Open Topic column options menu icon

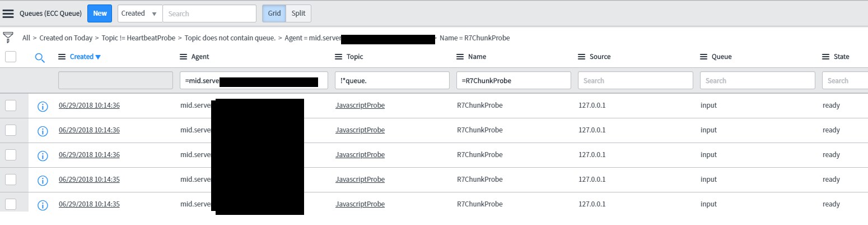click(x=338, y=57)
